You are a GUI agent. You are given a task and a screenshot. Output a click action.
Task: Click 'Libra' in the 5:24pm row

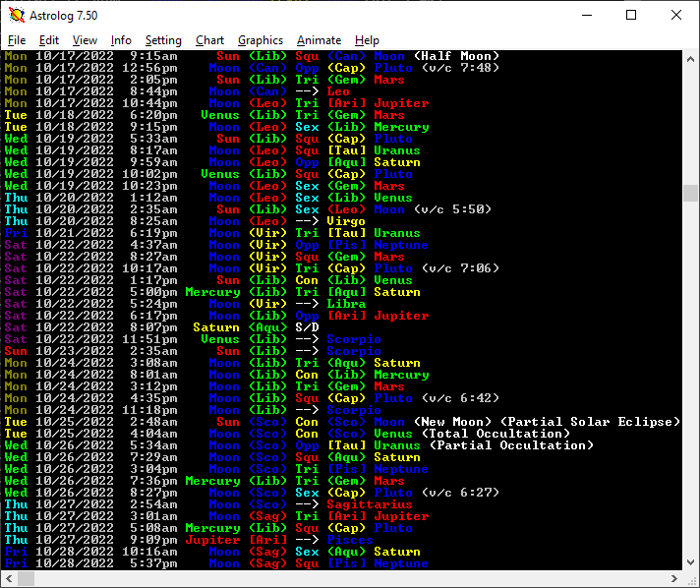(346, 304)
